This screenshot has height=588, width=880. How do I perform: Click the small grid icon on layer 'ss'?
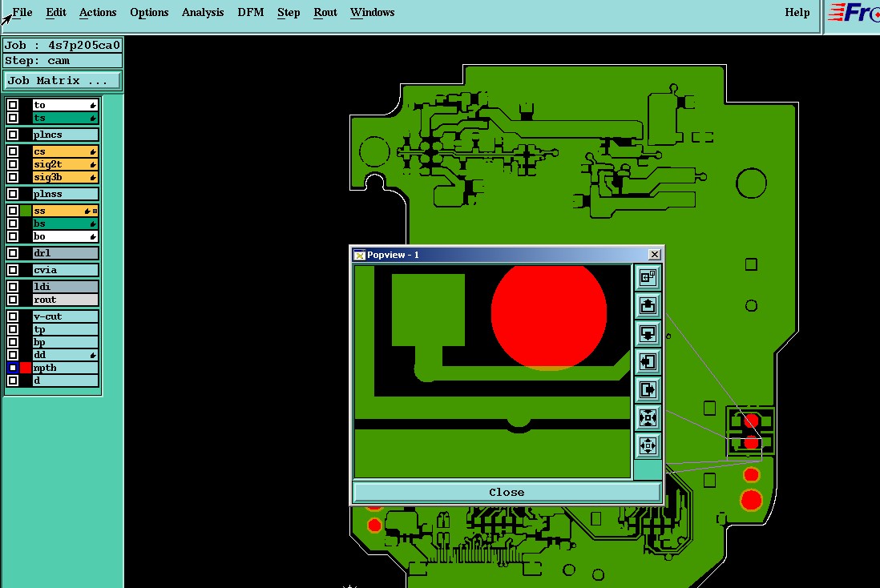(95, 211)
